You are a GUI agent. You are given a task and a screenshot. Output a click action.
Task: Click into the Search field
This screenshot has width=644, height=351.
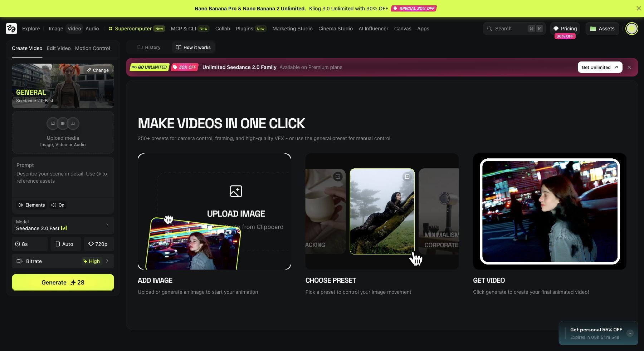(x=514, y=29)
